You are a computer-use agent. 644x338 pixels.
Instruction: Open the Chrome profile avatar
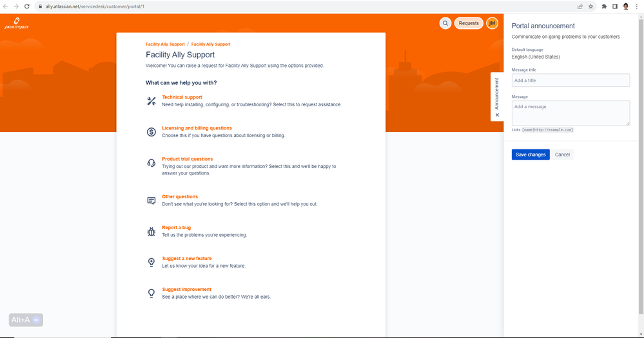tap(625, 6)
